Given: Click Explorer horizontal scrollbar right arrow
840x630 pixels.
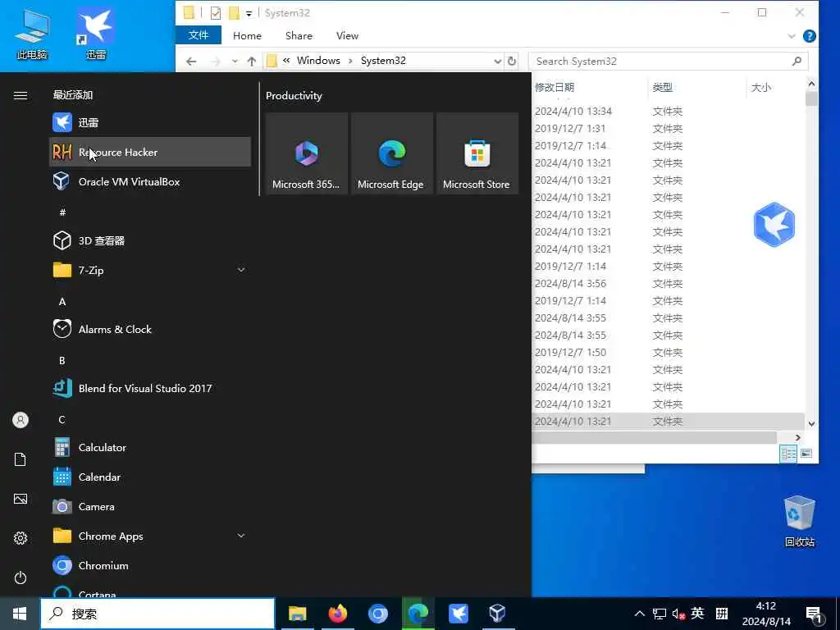Looking at the screenshot, I should tap(797, 438).
